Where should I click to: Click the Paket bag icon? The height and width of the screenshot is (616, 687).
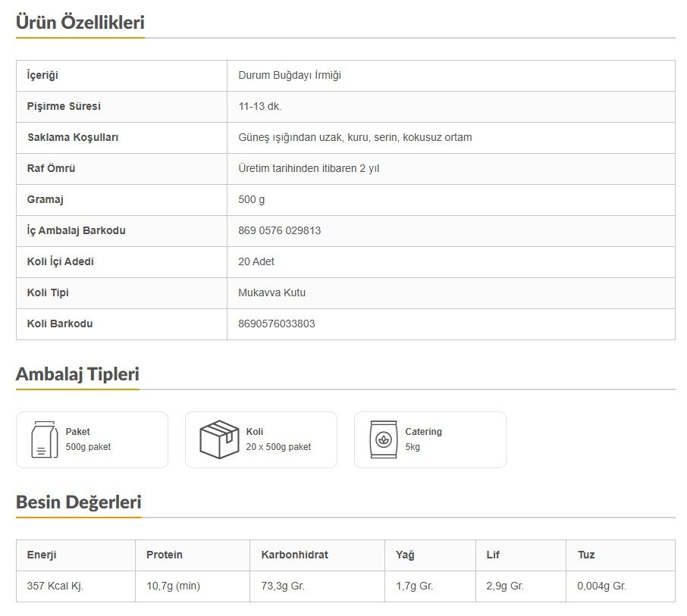(x=45, y=439)
